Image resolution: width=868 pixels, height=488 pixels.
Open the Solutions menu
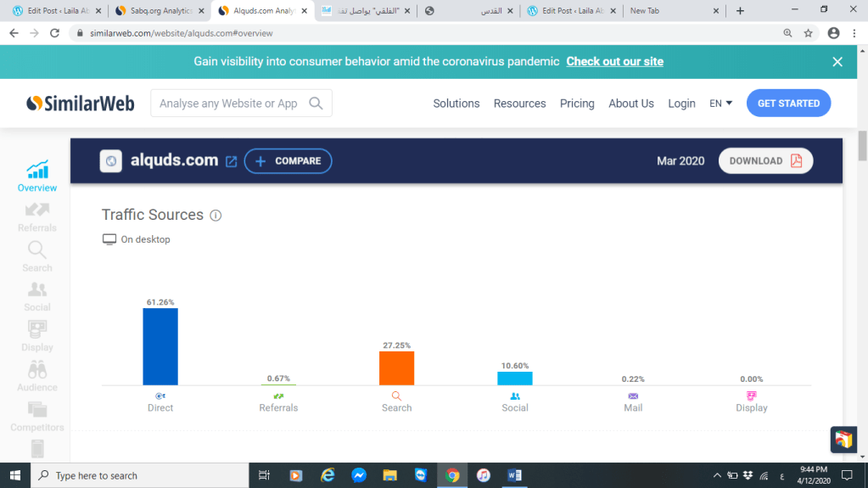tap(456, 104)
